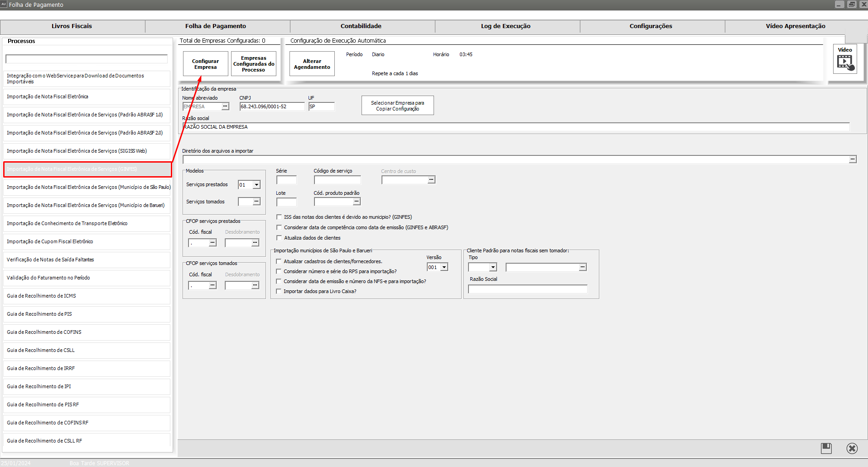Click Alterar Agendamento button
868x467 pixels.
tap(312, 64)
